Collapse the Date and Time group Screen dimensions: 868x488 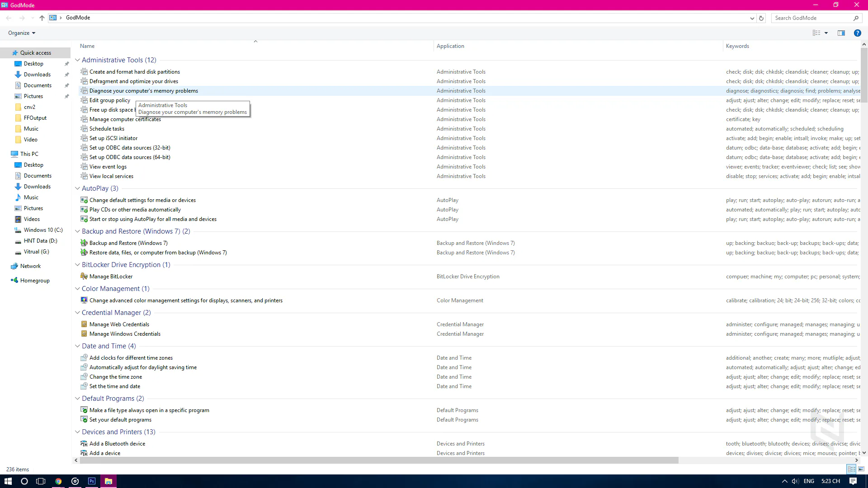click(x=77, y=346)
